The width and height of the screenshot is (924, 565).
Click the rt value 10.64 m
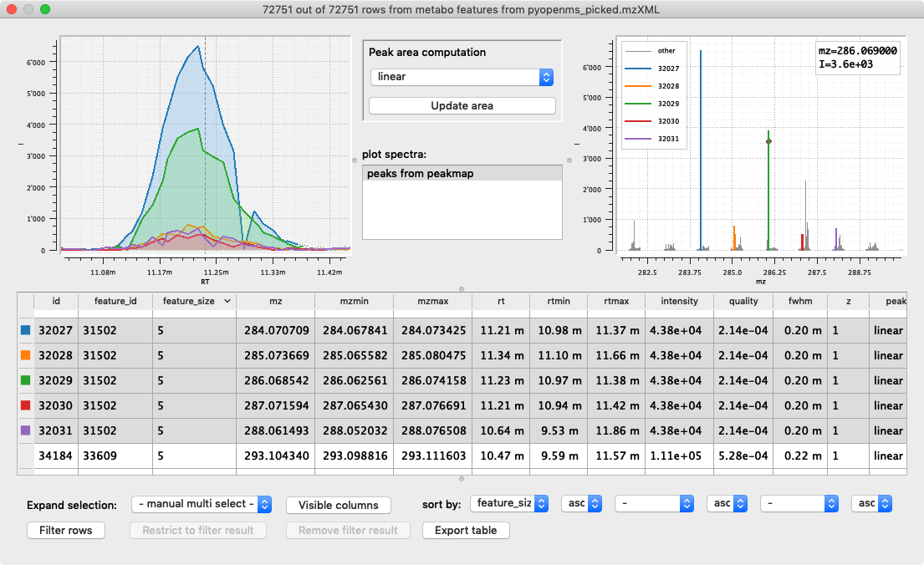point(502,430)
